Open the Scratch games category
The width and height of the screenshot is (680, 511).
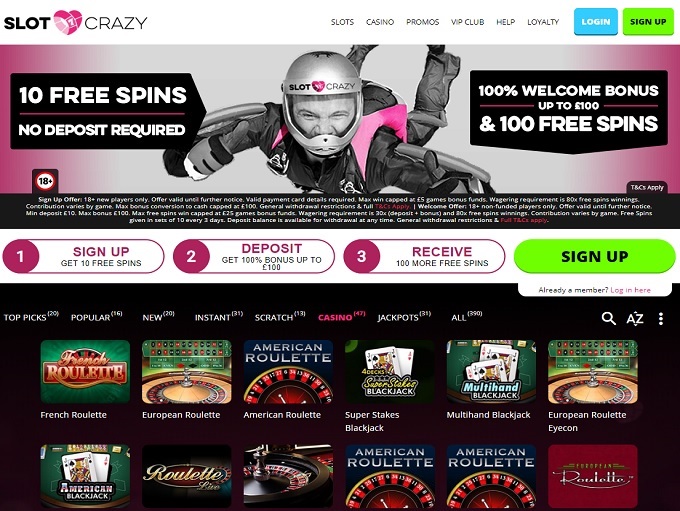tap(280, 317)
